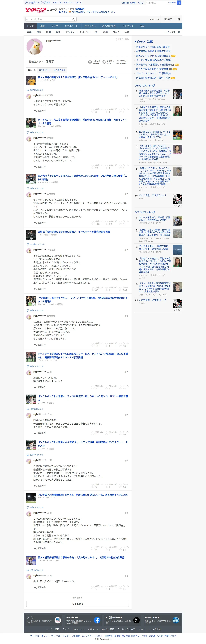Switch to the profile's みんなの意見 comment tab
The width and height of the screenshot is (206, 644).
[x=60, y=70]
